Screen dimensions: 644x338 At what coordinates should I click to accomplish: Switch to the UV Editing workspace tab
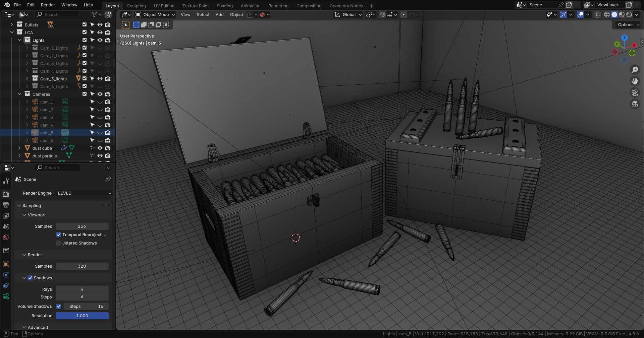164,6
